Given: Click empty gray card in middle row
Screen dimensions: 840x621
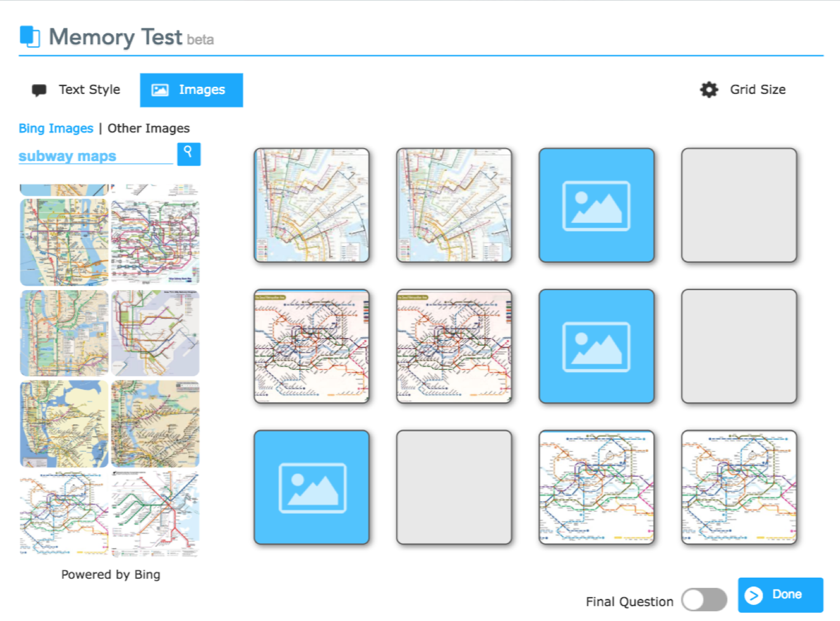Looking at the screenshot, I should coord(739,346).
